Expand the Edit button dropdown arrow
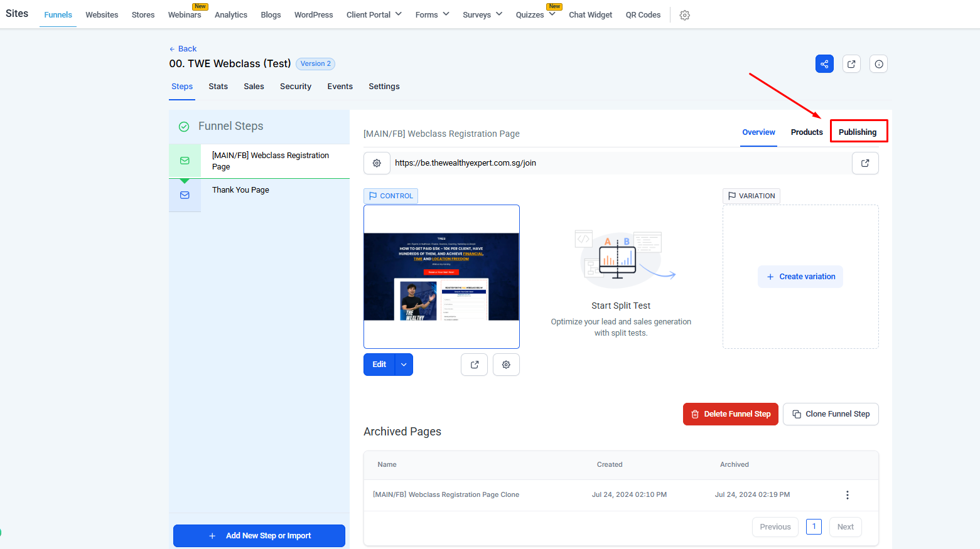 pos(404,365)
